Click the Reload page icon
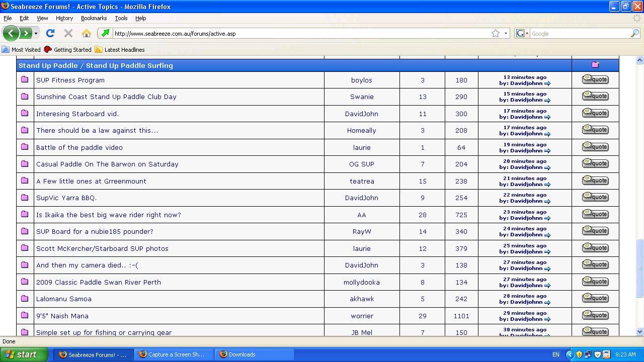644x362 pixels. (x=50, y=34)
